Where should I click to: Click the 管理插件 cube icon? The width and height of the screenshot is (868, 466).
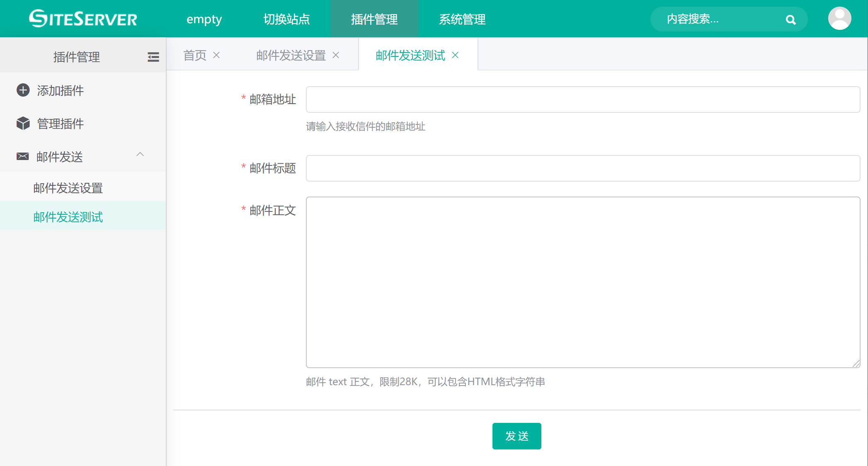(23, 124)
